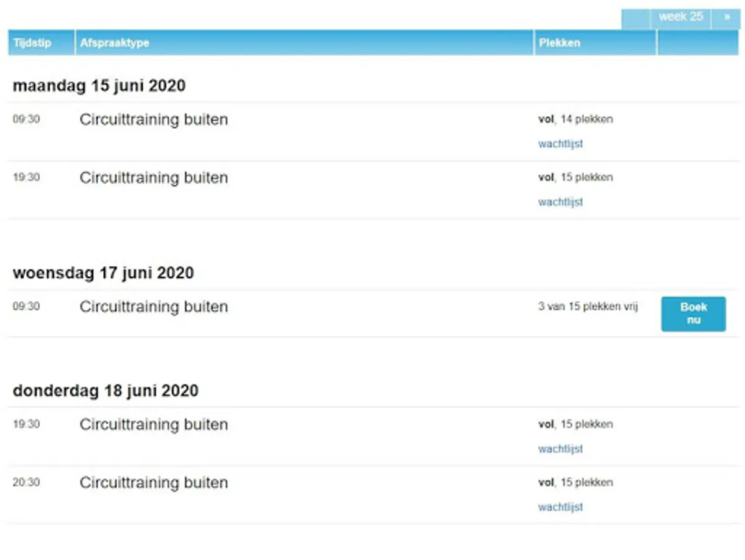Open wachtlijst for Thursday 20:30 class
Image resolution: width=745 pixels, height=560 pixels.
(560, 507)
